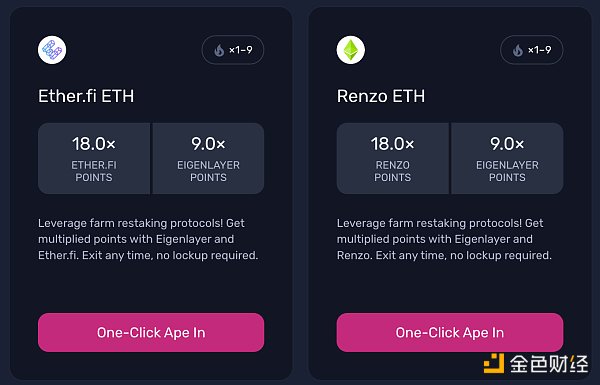Screen dimensions: 600x385
Task: Select the 18.0x Ether.fi Points box
Action: (94, 158)
